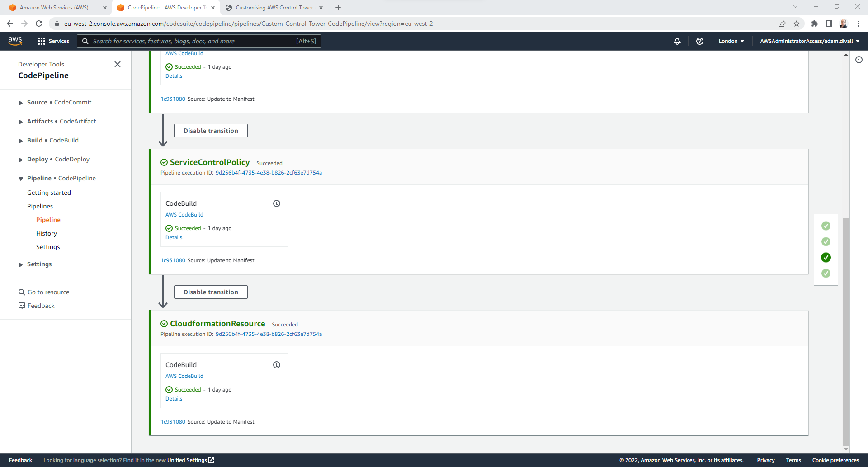Disable transition before CloudformationResource stage
868x467 pixels.
[211, 292]
